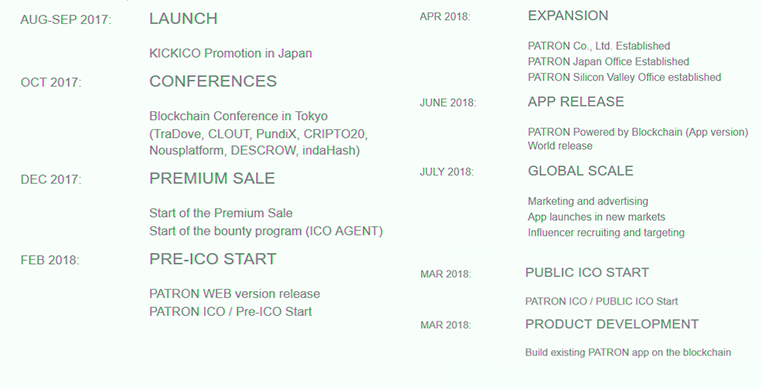
Task: Click PATRON WEB version release text
Action: coord(234,294)
